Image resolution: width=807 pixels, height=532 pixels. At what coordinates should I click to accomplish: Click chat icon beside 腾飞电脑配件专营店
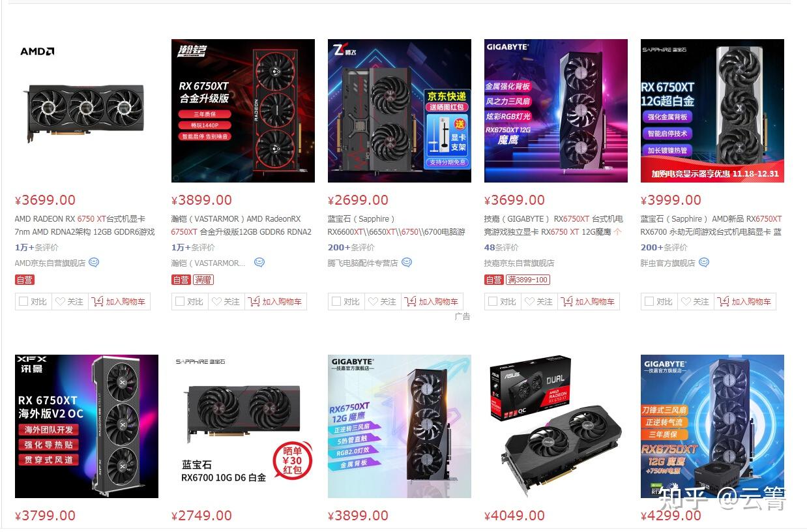tap(407, 263)
